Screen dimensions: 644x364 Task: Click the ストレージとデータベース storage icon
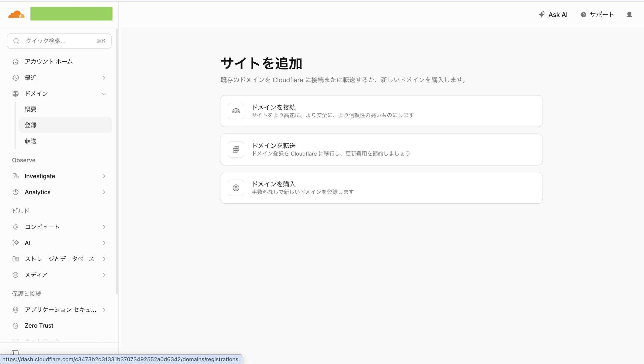point(16,259)
